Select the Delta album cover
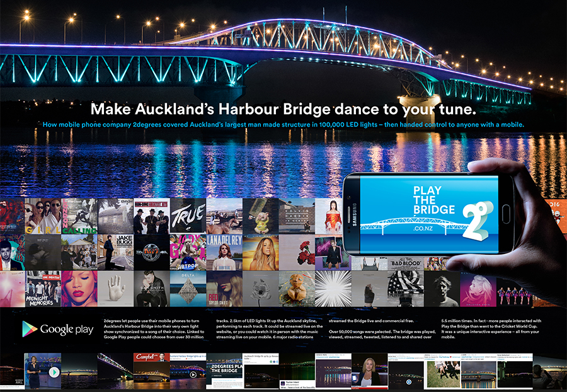The height and width of the screenshot is (392, 567). tap(188, 289)
